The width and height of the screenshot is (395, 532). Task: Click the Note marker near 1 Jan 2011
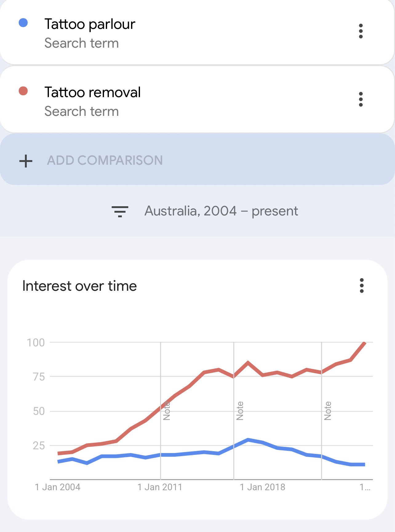[166, 411]
